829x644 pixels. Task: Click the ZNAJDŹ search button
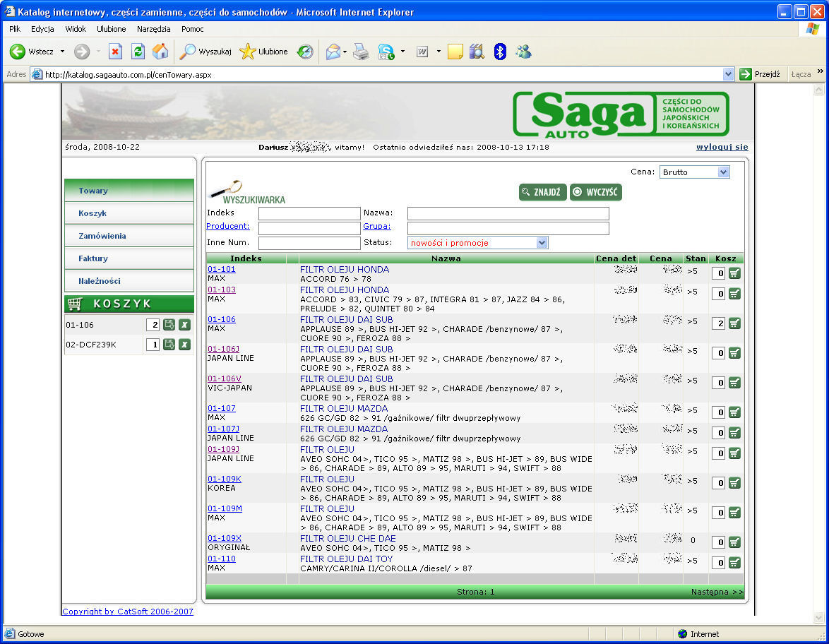point(542,192)
